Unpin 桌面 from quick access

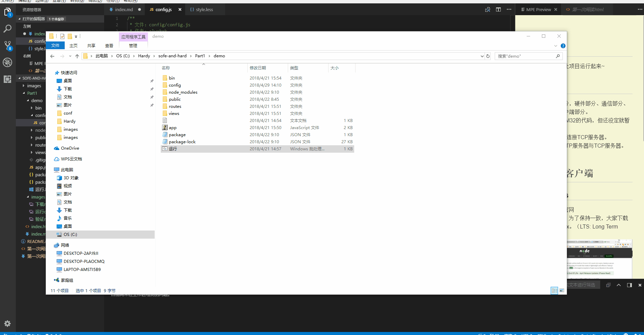(x=152, y=81)
